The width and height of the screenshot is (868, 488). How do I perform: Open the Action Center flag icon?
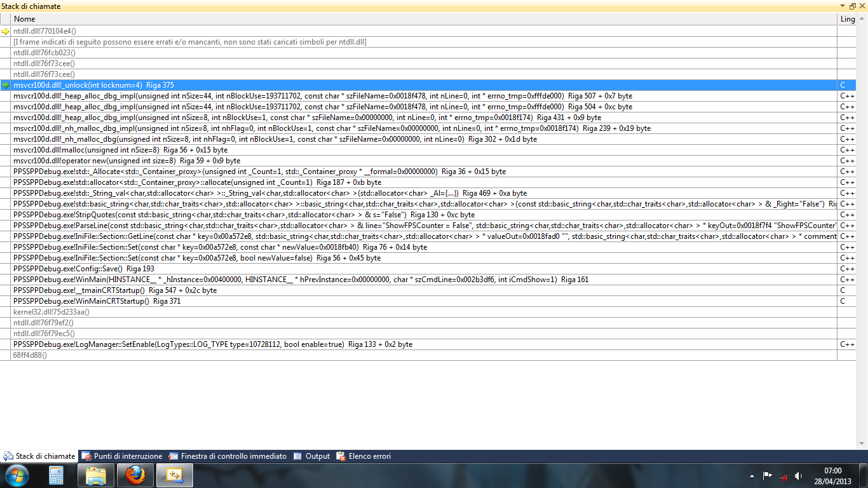pyautogui.click(x=768, y=475)
